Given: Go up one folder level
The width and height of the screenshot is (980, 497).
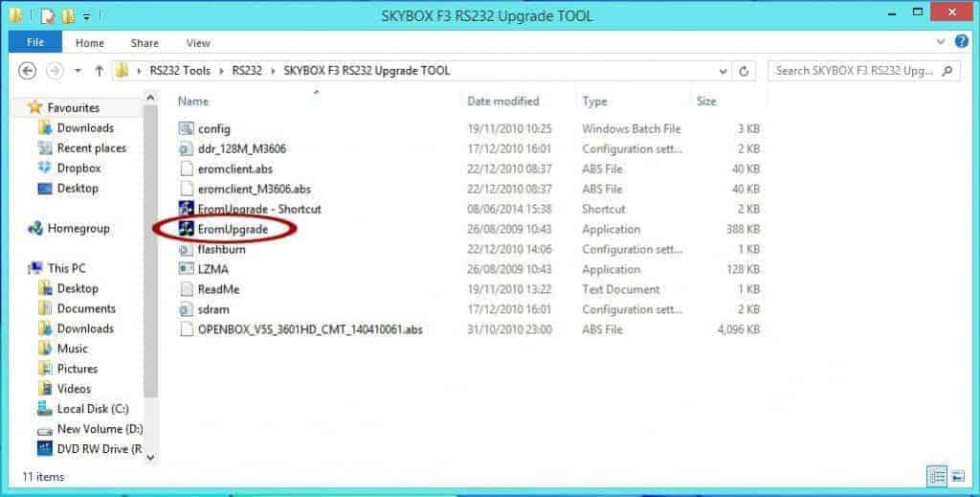Looking at the screenshot, I should [x=99, y=71].
